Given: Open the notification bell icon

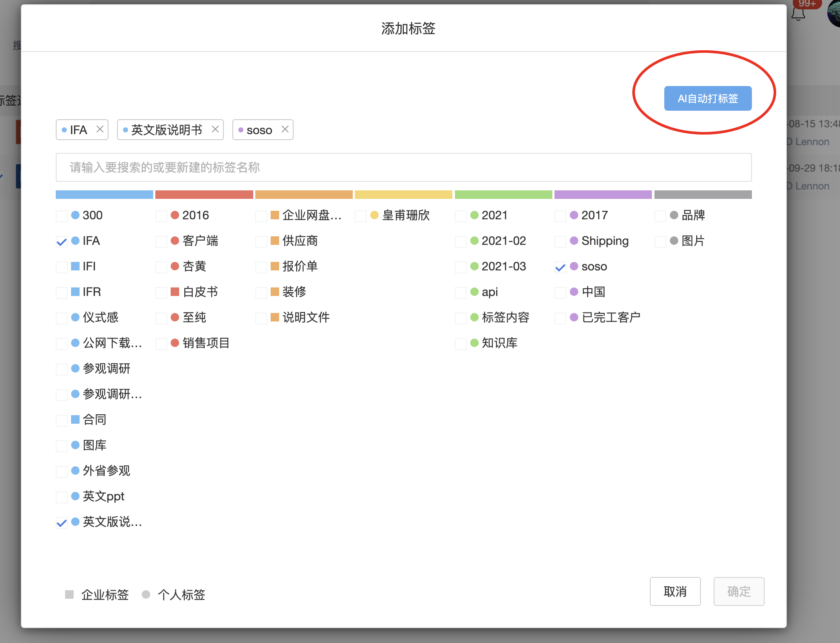Looking at the screenshot, I should 798,14.
